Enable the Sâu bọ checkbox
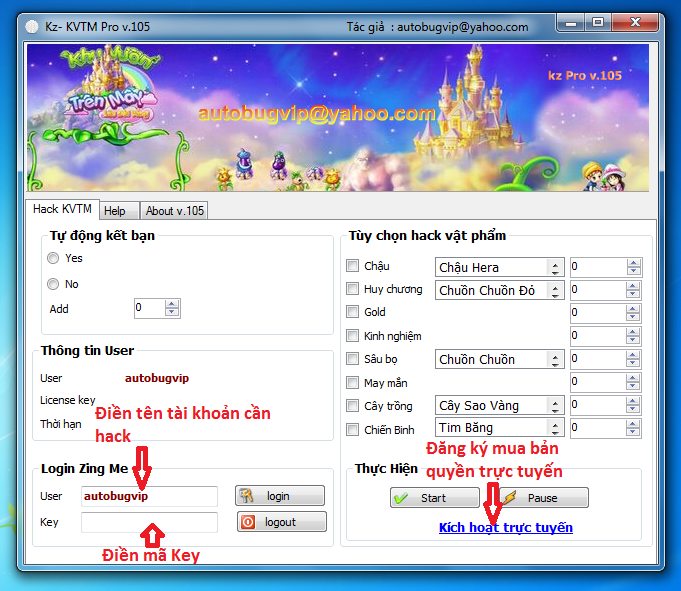Viewport: 681px width, 591px height. [x=352, y=358]
